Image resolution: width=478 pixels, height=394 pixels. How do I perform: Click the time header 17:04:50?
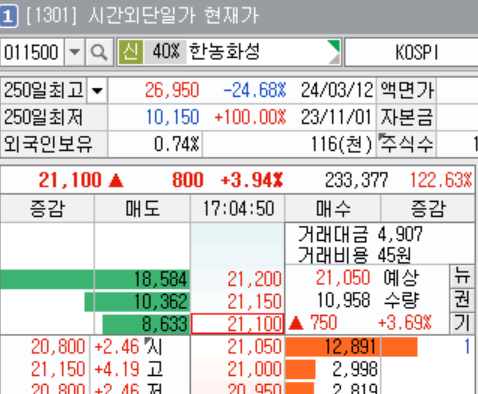pos(238,209)
